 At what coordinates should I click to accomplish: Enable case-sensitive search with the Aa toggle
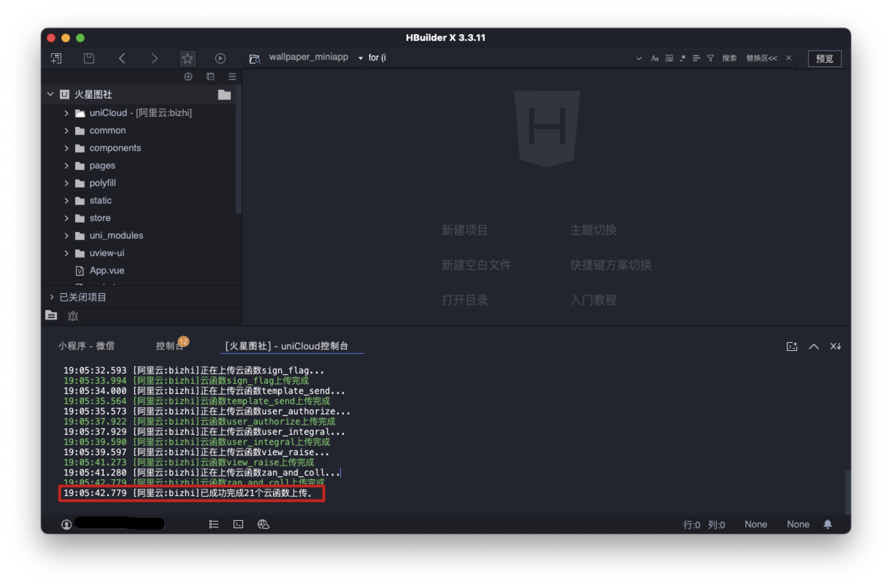click(x=655, y=58)
